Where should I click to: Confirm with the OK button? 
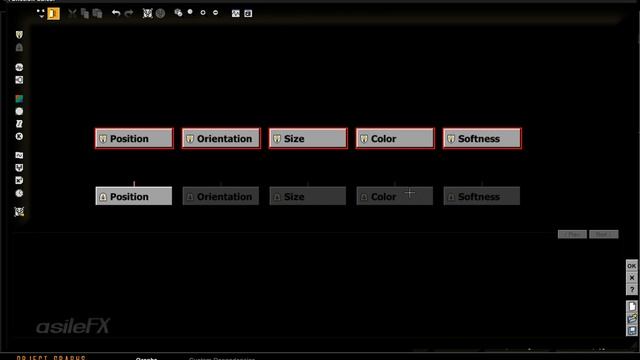click(631, 266)
